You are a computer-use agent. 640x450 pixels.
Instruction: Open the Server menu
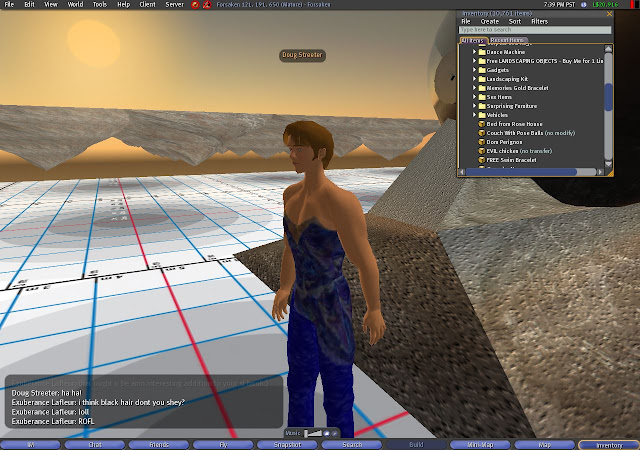coord(174,4)
